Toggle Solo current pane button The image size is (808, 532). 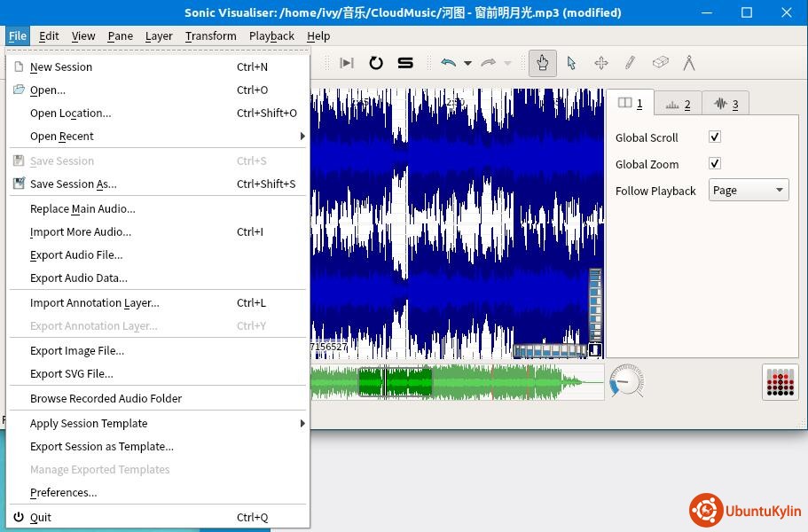point(405,63)
